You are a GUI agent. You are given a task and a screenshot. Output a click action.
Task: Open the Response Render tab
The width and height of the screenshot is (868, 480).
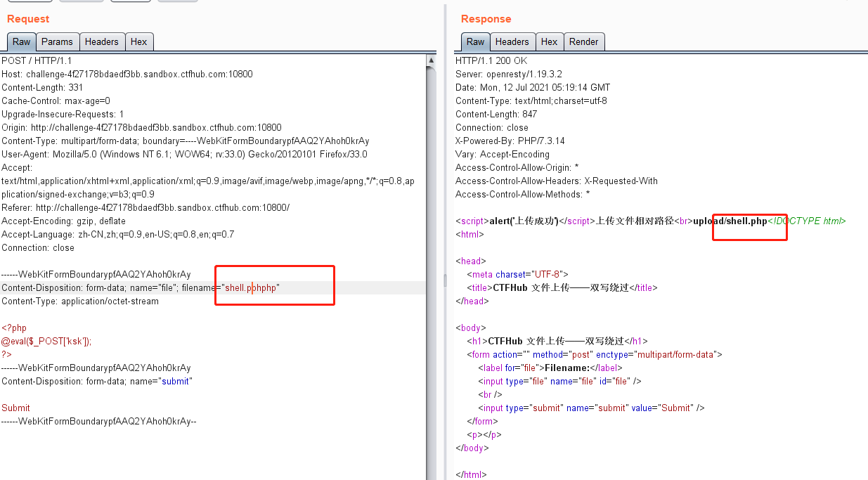pos(584,41)
